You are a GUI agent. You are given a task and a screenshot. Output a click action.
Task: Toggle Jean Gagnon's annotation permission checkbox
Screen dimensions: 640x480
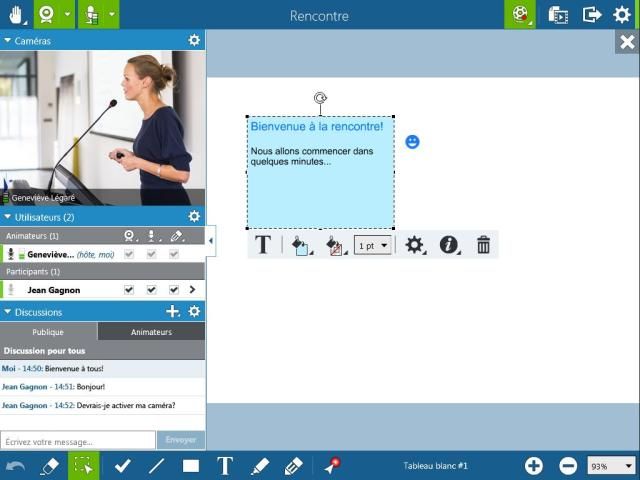(174, 290)
